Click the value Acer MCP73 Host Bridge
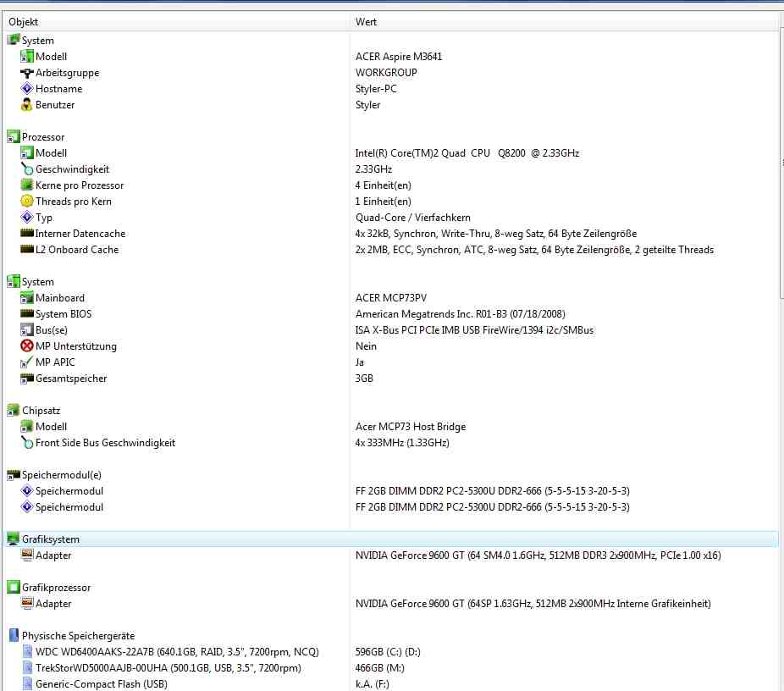The height and width of the screenshot is (691, 784). point(411,427)
